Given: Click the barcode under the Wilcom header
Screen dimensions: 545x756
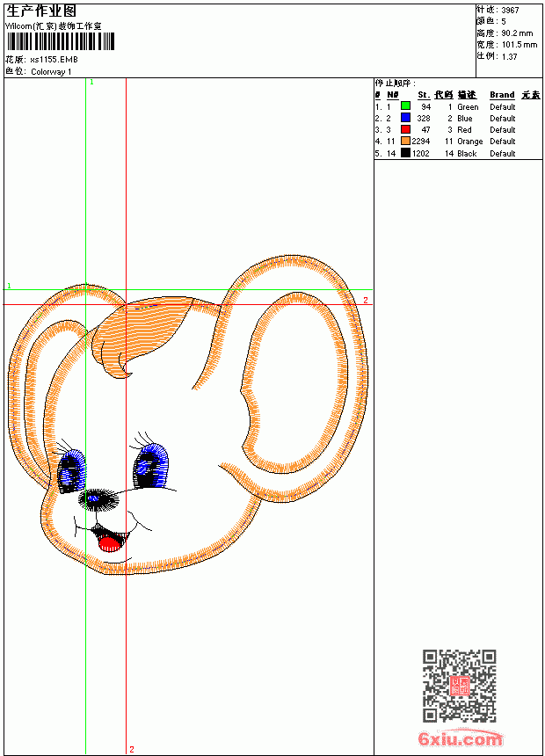Looking at the screenshot, I should pos(61,41).
